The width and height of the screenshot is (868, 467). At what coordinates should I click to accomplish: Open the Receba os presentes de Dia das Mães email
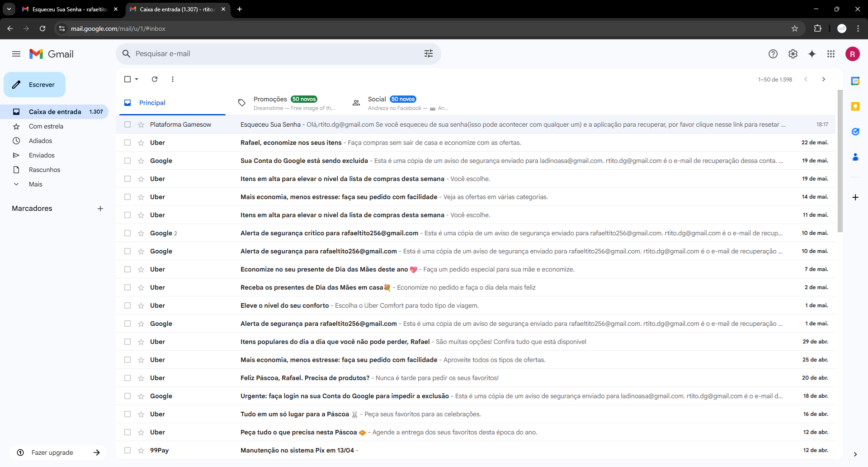(476, 287)
